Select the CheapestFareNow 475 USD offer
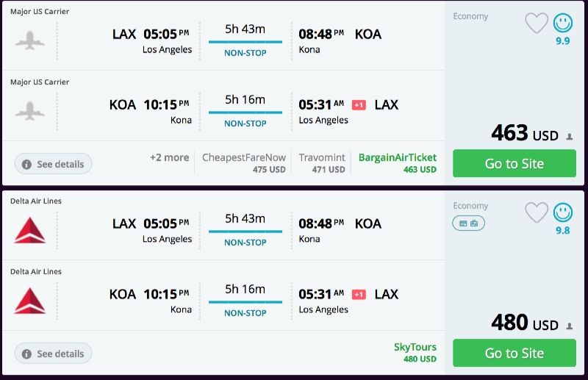This screenshot has width=588, height=380. click(x=244, y=163)
